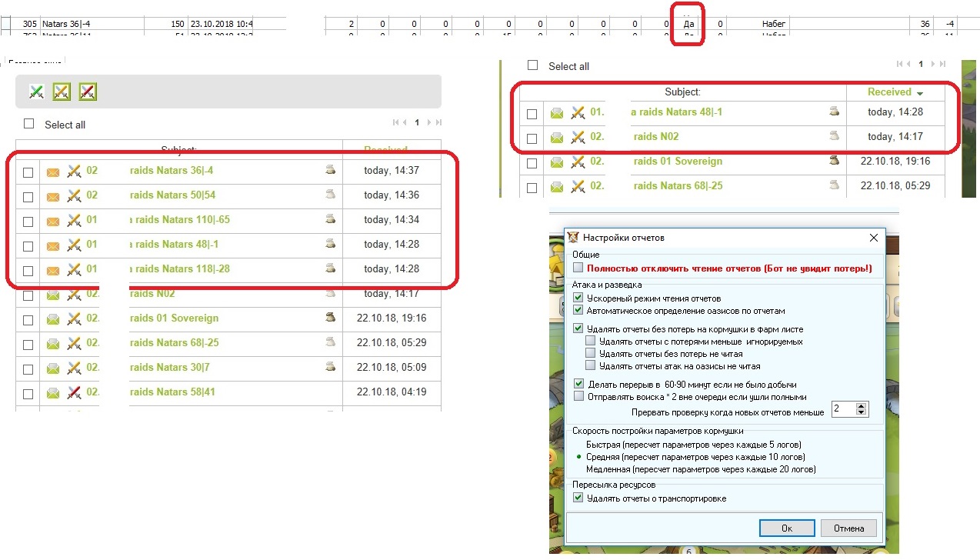Click Отмена to cancel report settings

click(x=848, y=528)
